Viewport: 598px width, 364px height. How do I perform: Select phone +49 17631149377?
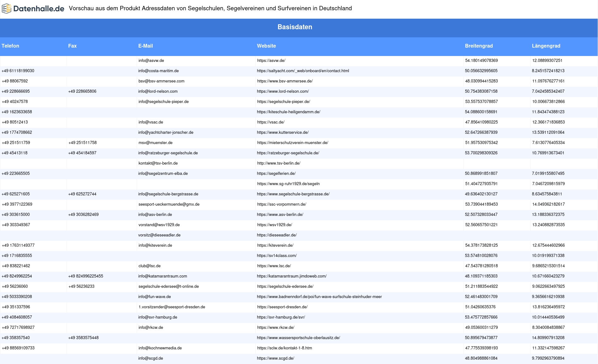18,245
